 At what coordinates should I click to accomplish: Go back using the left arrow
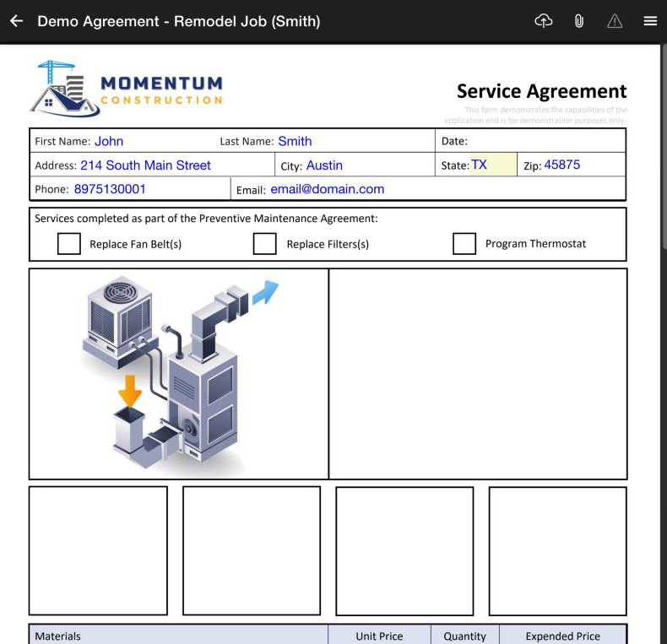click(17, 21)
